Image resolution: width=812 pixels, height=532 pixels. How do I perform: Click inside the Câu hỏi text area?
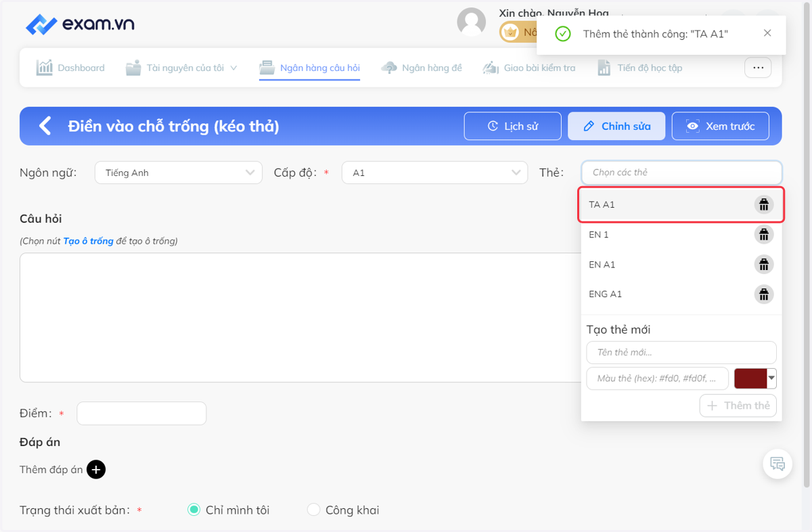coord(300,317)
